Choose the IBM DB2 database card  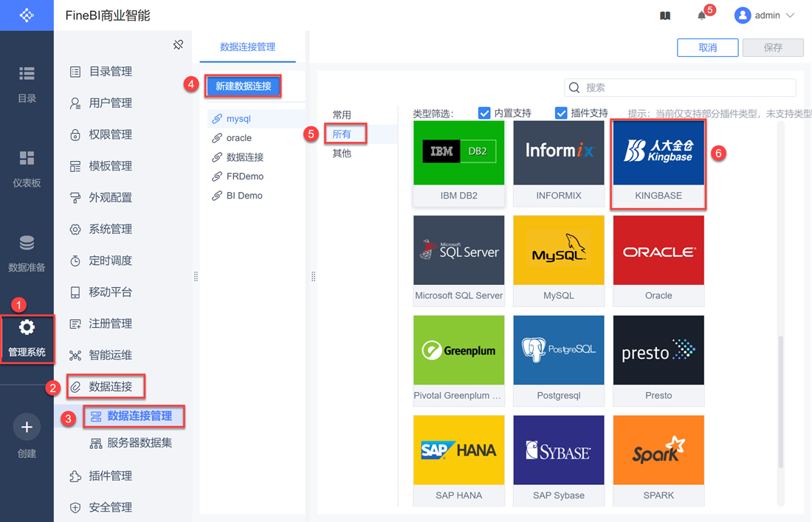tap(459, 163)
